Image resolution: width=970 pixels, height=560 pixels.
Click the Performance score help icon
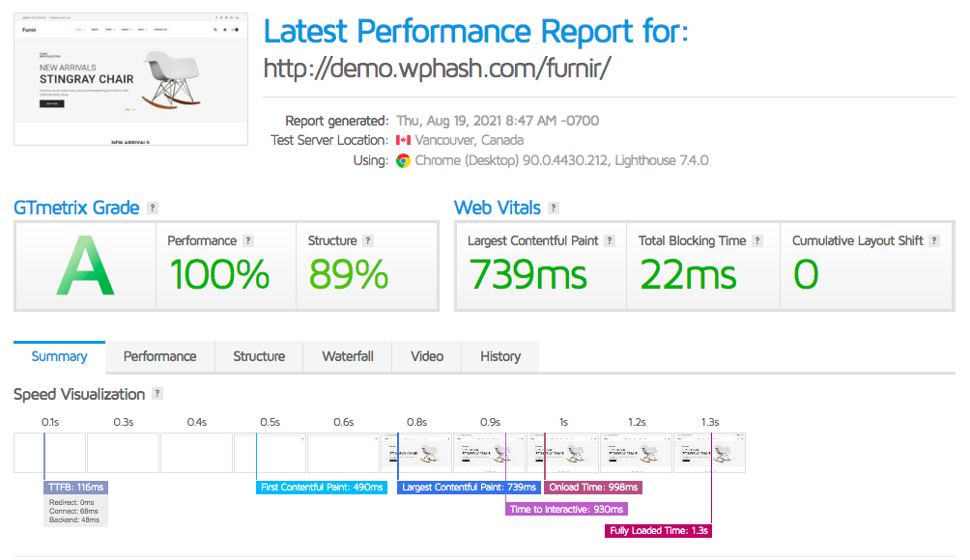(248, 241)
